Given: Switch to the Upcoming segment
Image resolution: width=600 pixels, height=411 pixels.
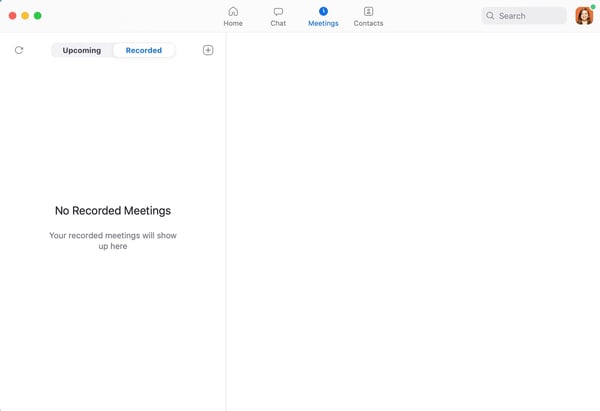Looking at the screenshot, I should [x=82, y=50].
